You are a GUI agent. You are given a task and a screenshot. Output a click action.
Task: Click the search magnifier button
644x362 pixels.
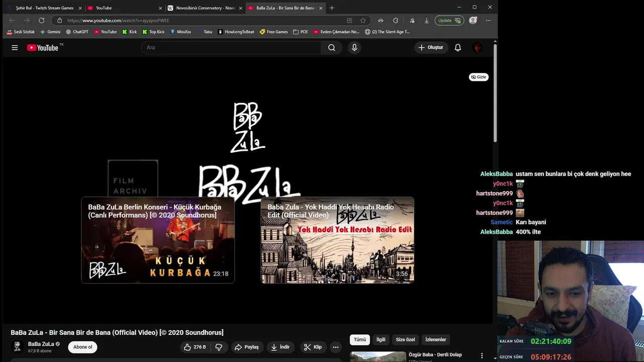[x=332, y=48]
